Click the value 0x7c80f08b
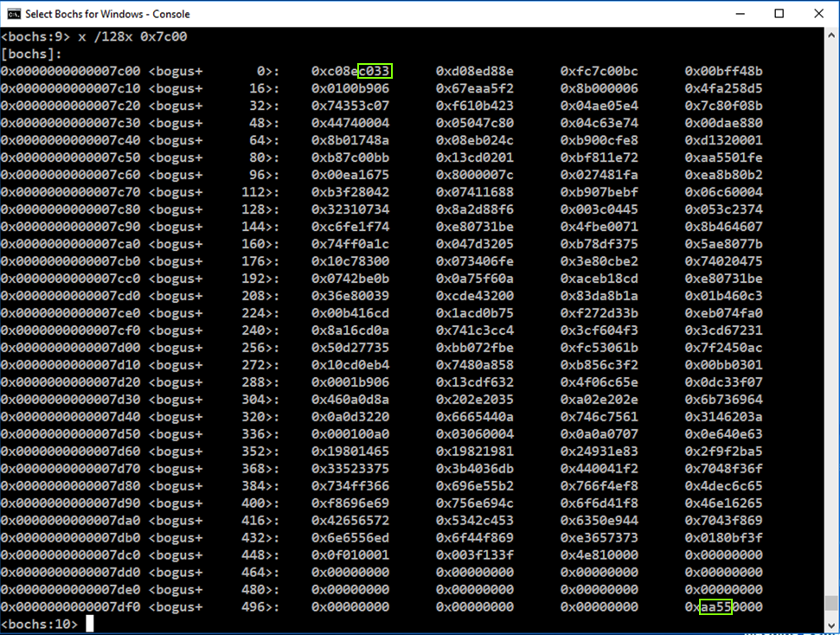This screenshot has width=840, height=635. click(x=723, y=106)
